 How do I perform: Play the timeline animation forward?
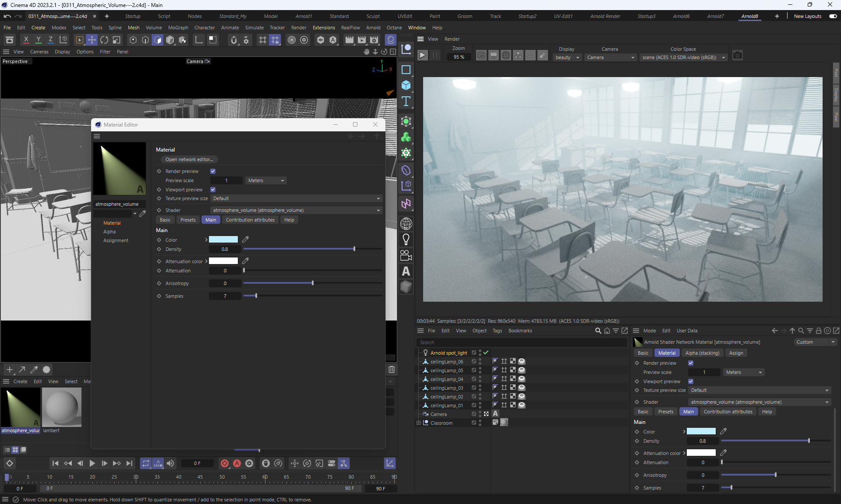pyautogui.click(x=92, y=463)
